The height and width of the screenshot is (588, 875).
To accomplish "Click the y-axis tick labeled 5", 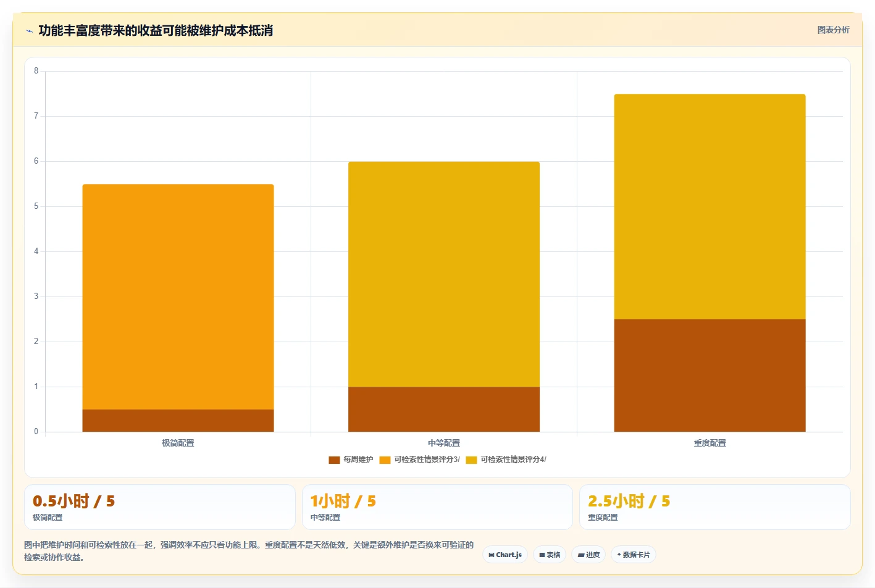I will click(36, 206).
